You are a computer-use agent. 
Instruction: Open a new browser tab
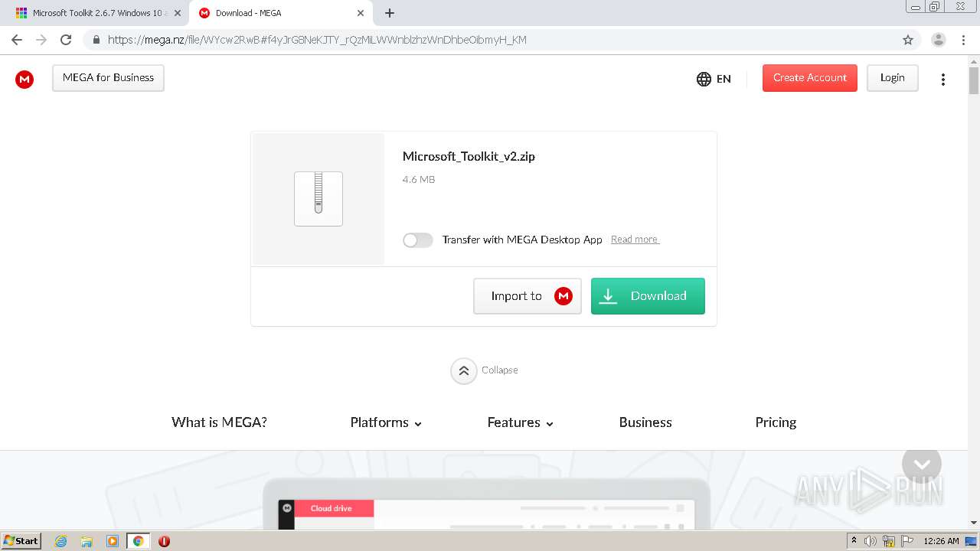click(390, 13)
